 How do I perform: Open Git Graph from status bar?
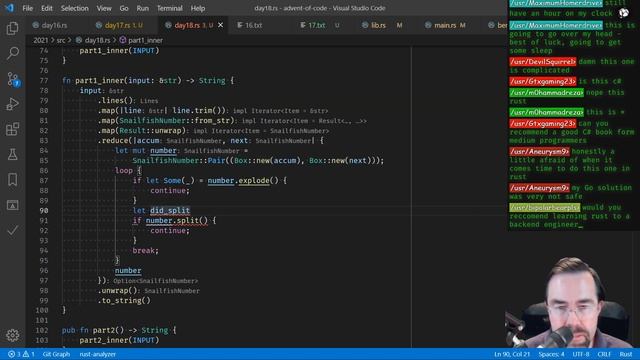coord(56,354)
